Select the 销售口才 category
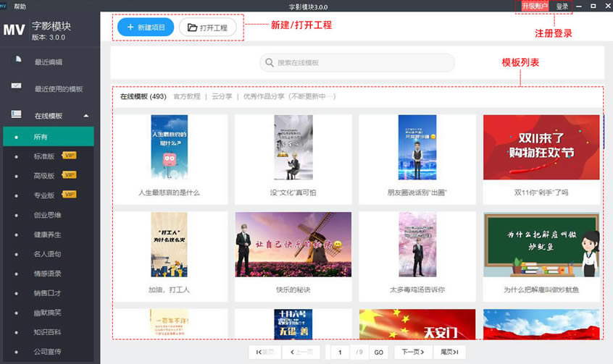613x364 pixels. [x=47, y=293]
